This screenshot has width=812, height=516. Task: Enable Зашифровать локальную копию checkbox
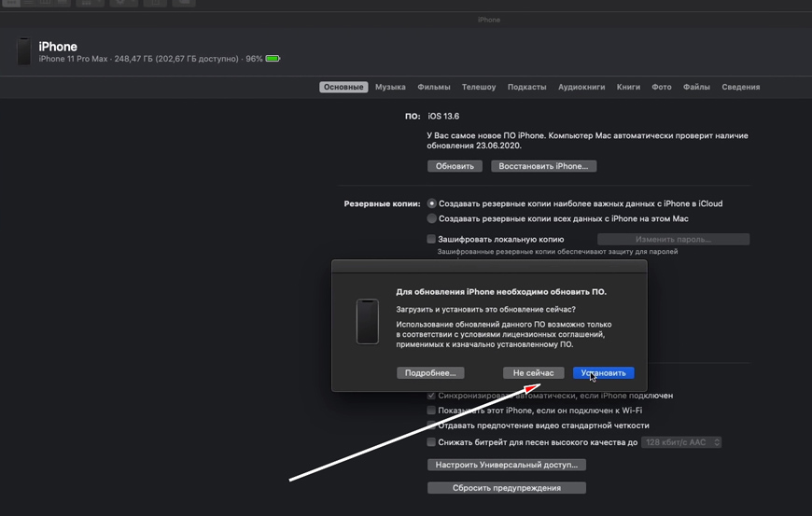[431, 239]
